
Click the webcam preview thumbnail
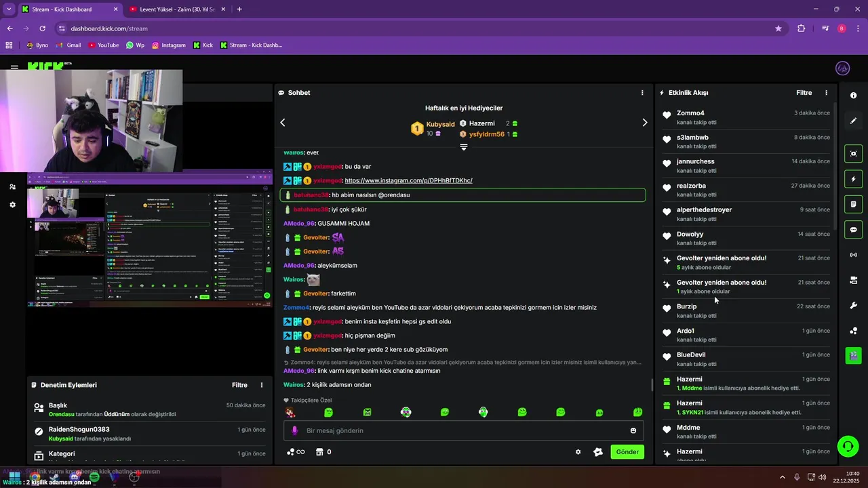pos(92,121)
